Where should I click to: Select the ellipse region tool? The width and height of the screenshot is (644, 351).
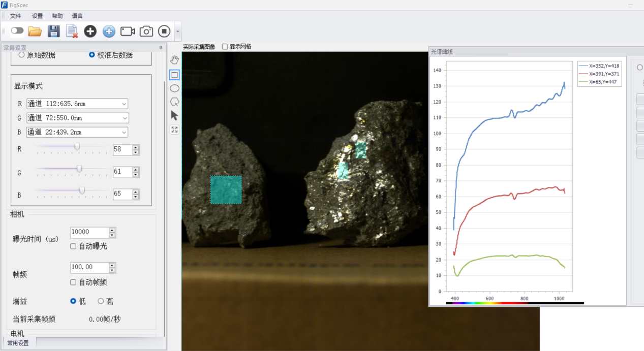pos(174,88)
